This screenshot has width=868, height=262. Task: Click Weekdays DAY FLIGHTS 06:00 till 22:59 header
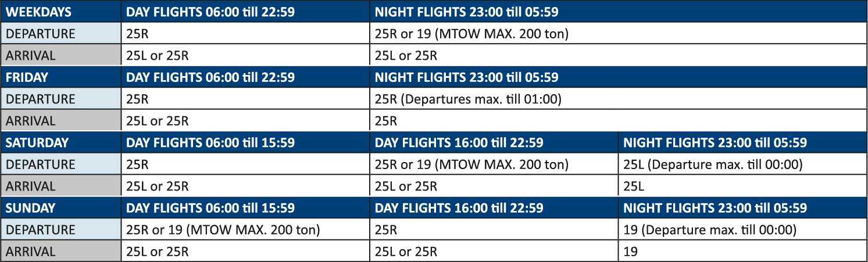(245, 11)
